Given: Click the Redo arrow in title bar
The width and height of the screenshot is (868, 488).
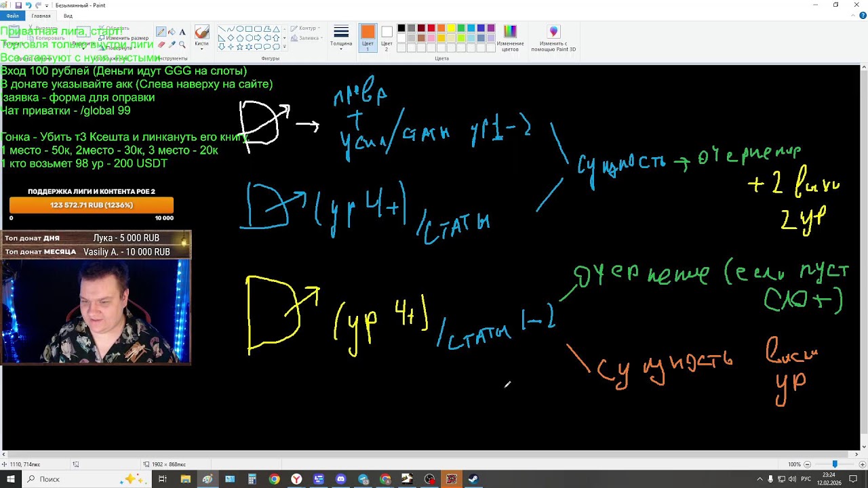Looking at the screenshot, I should [39, 5].
